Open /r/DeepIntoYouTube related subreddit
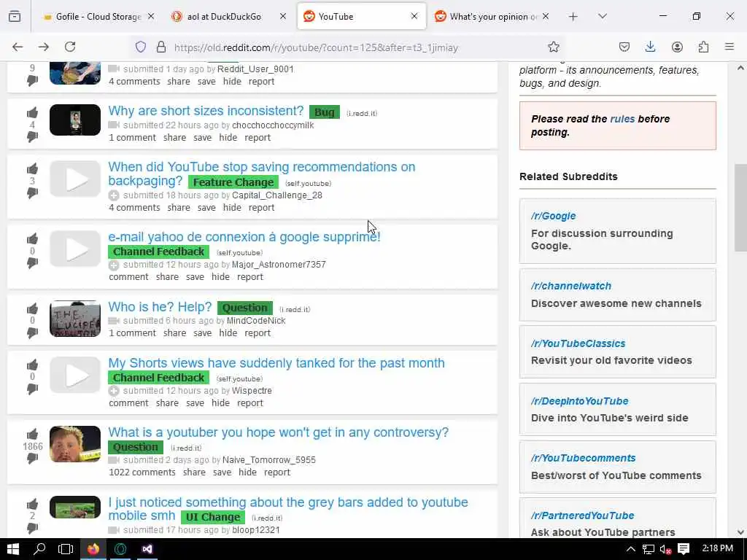747x560 pixels. [x=580, y=401]
